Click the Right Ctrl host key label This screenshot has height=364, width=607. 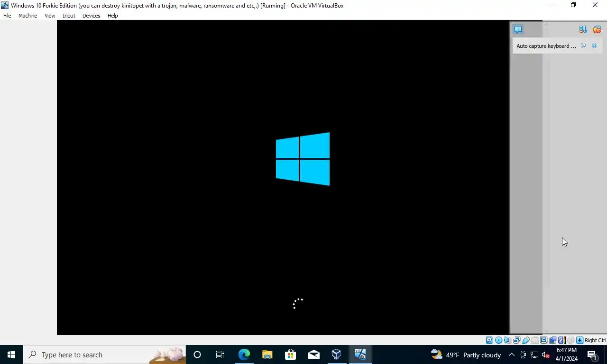[595, 340]
